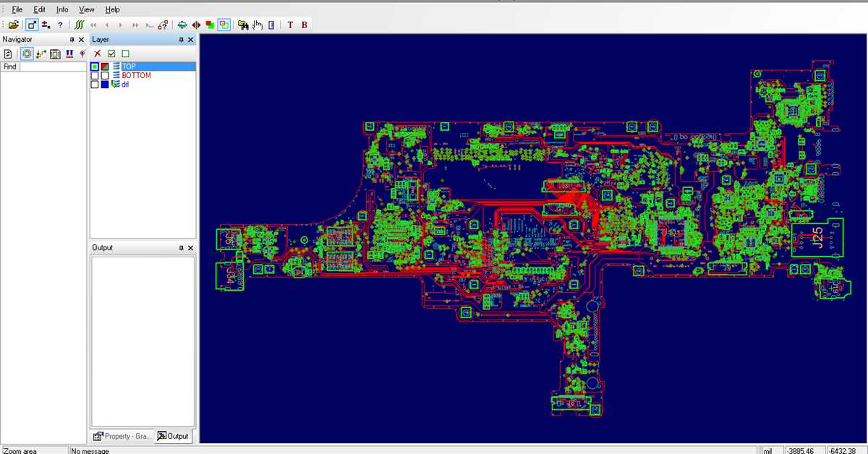The height and width of the screenshot is (454, 868).
Task: Close the Layer panel
Action: click(190, 40)
